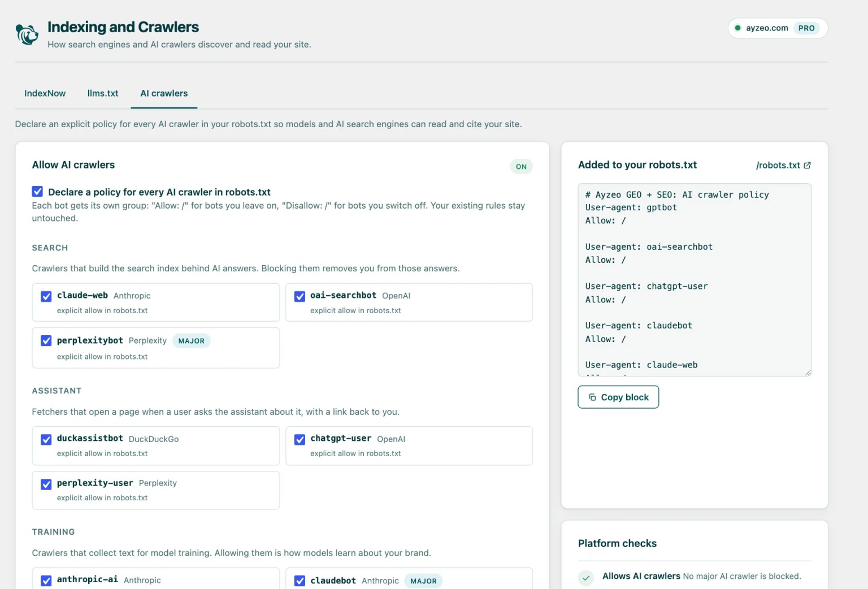Click the SEARCH section label

(x=50, y=248)
